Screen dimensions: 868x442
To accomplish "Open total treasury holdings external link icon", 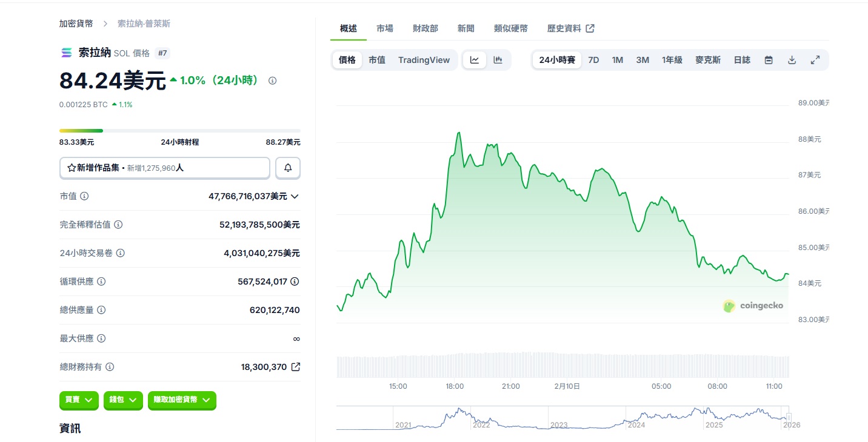I will (296, 367).
